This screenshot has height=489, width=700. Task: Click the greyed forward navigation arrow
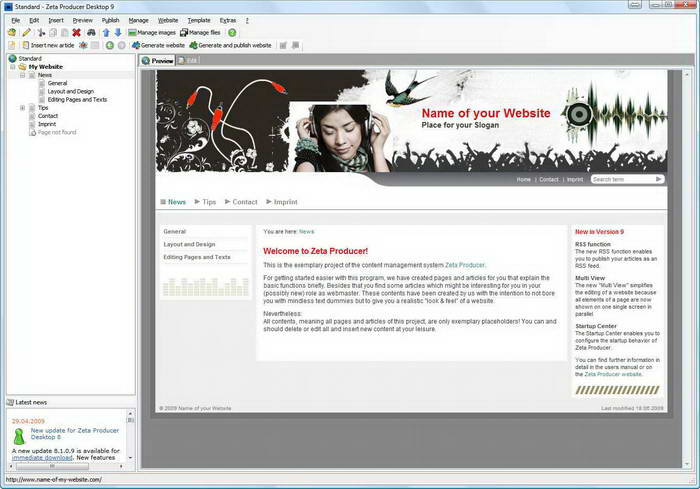point(121,45)
